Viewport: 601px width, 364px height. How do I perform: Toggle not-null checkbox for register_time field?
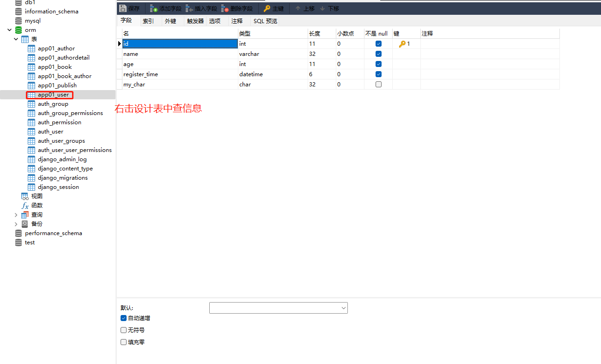[x=378, y=74]
